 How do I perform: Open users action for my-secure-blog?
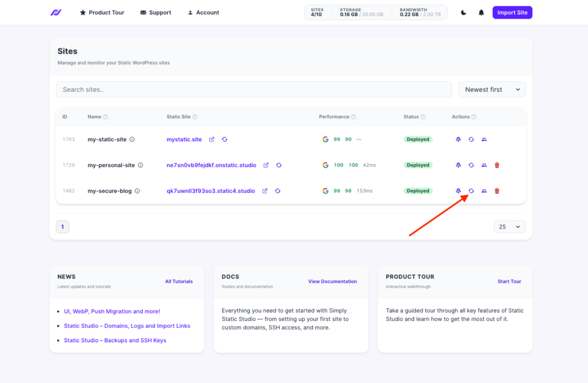click(x=484, y=191)
